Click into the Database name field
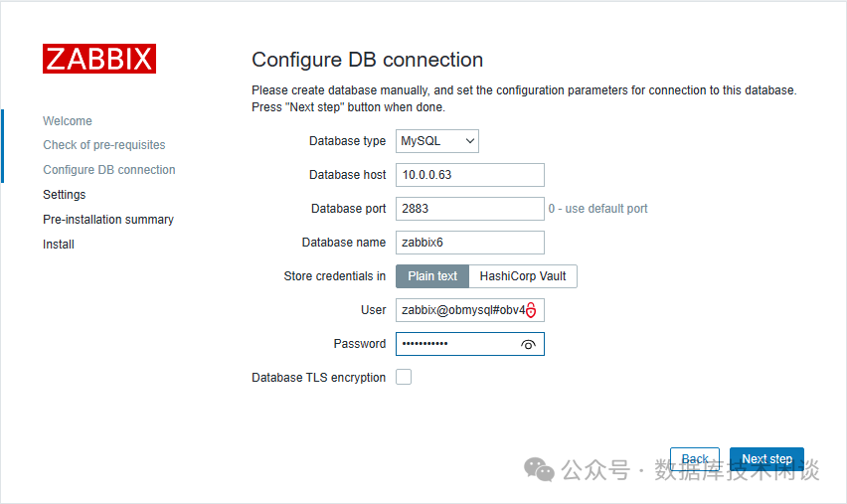 469,243
